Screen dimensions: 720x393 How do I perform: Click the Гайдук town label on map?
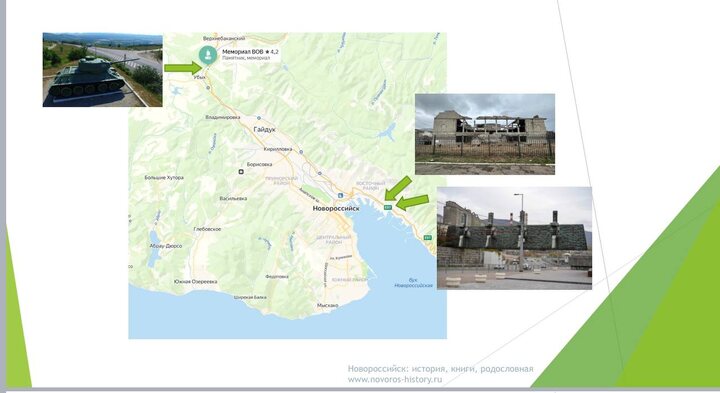pyautogui.click(x=264, y=129)
